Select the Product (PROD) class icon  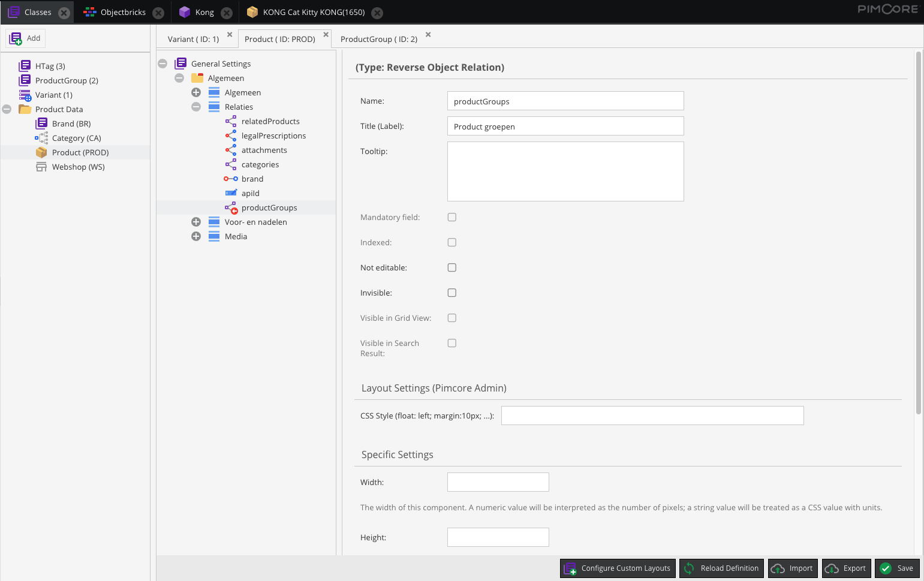[x=41, y=152]
